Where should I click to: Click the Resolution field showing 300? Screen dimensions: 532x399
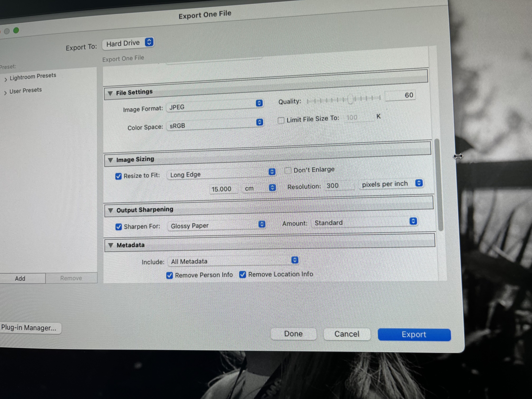[340, 186]
